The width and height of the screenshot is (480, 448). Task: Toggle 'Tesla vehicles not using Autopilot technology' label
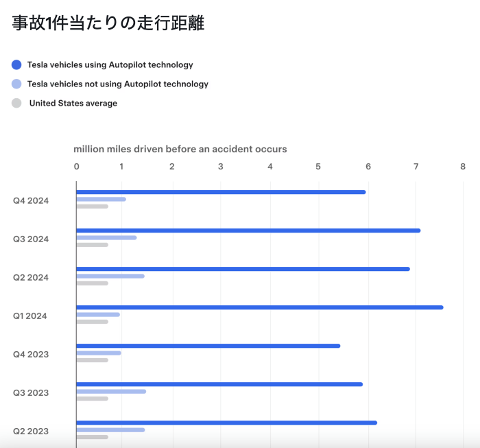point(117,84)
